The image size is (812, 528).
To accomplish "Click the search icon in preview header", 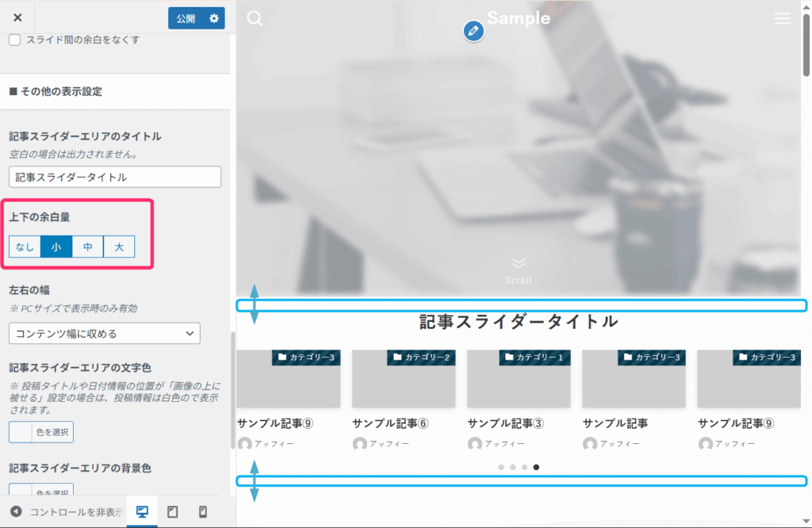I will click(x=255, y=19).
